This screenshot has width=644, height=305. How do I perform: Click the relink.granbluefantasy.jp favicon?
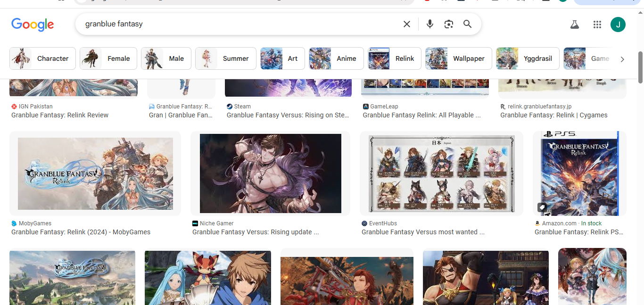pos(503,107)
